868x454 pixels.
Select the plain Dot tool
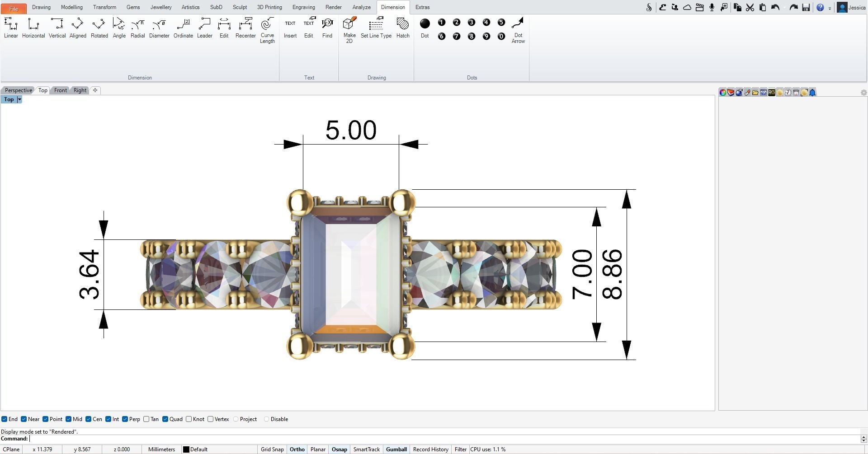pyautogui.click(x=425, y=28)
